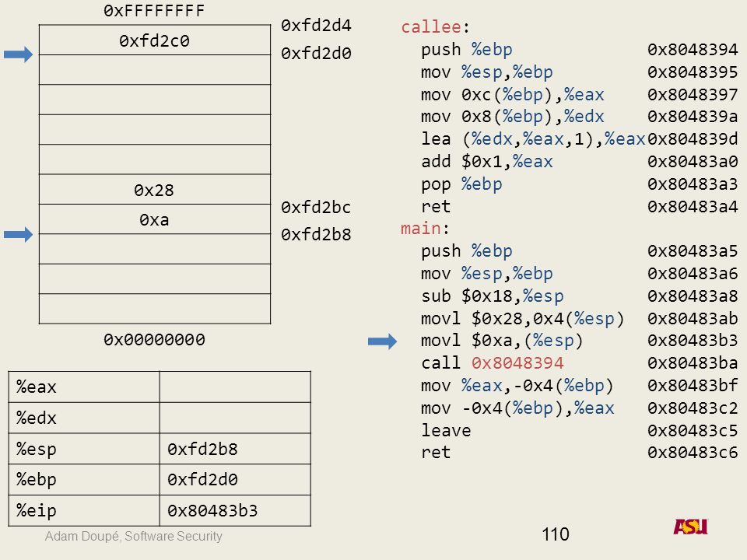Click the mov %esp,%ebp instruction in callee
Viewport: 747px width, 560px height.
487,72
